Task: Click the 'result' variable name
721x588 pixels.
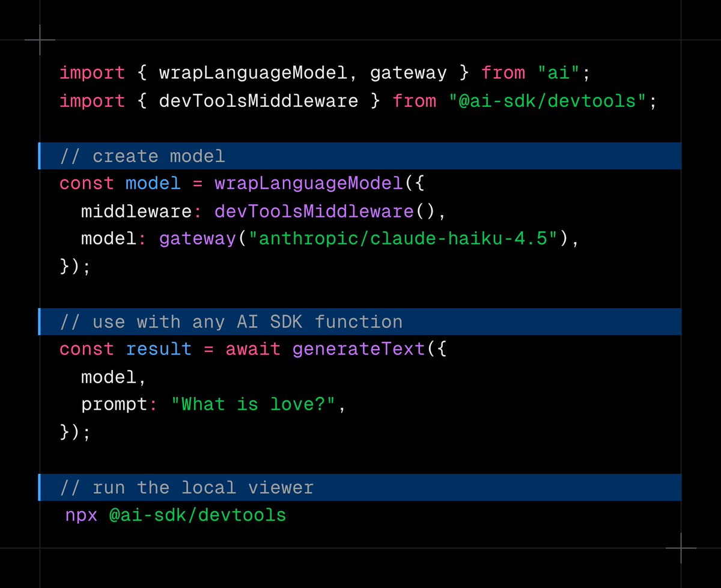Action: tap(159, 349)
